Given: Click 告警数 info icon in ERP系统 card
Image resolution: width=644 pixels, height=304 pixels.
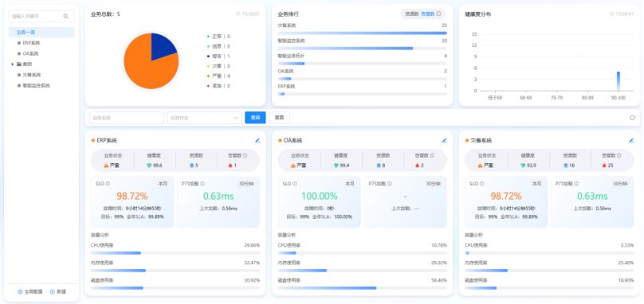Looking at the screenshot, I should (245, 155).
